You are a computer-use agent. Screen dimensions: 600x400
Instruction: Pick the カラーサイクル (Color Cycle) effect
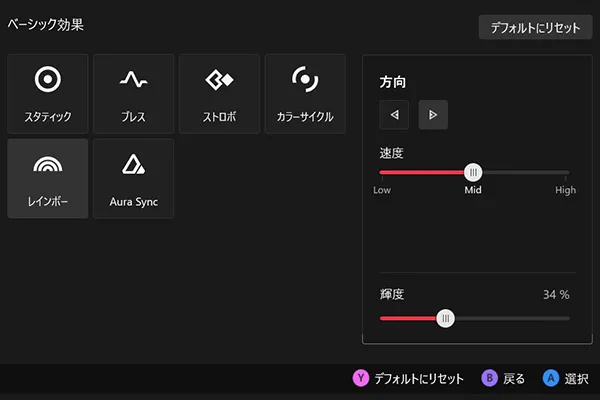pyautogui.click(x=305, y=94)
